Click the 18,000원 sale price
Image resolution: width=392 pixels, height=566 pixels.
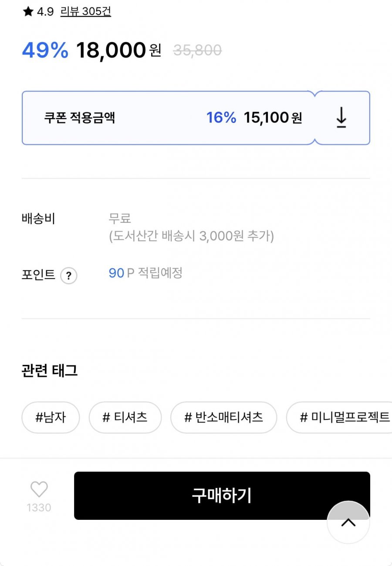coord(118,51)
